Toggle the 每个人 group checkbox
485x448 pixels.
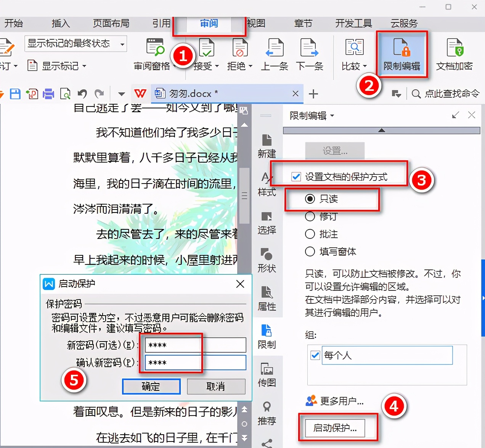click(x=315, y=355)
